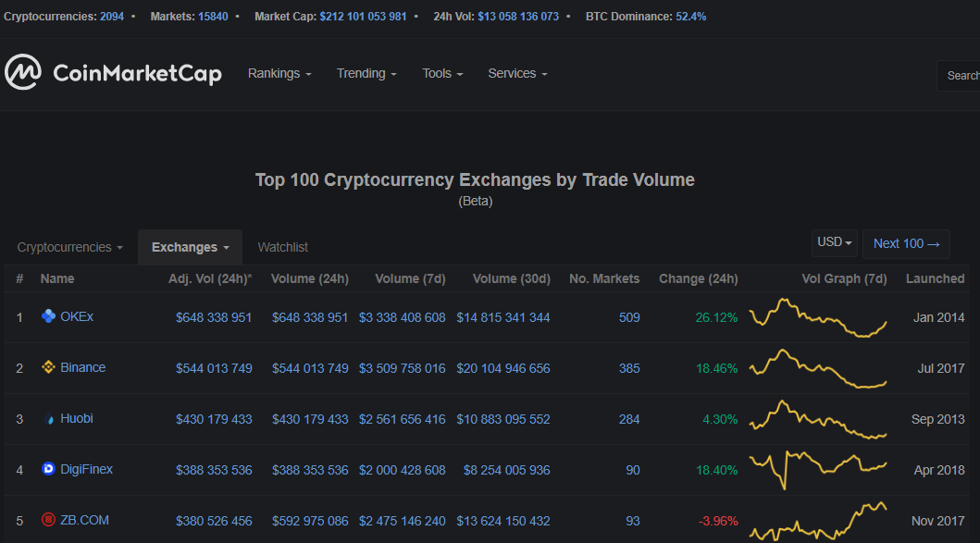Switch to the Watchlist tab
Viewport: 980px width, 543px height.
point(282,247)
